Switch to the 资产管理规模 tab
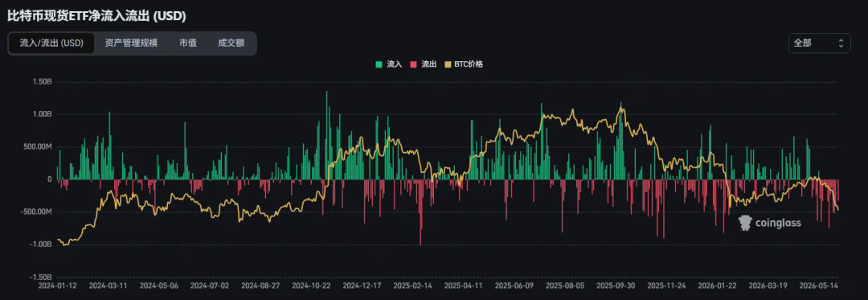The width and height of the screenshot is (868, 300). [x=131, y=43]
